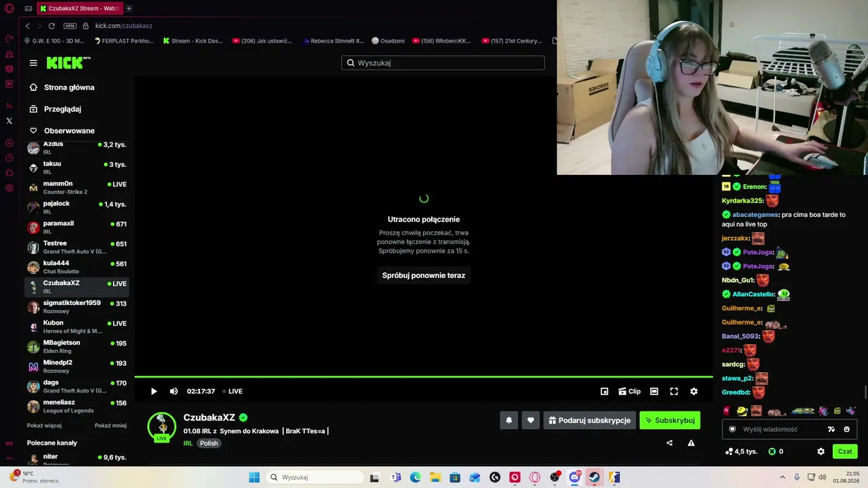The image size is (868, 488).
Task: Select the pajalock channel
Action: pyautogui.click(x=77, y=207)
